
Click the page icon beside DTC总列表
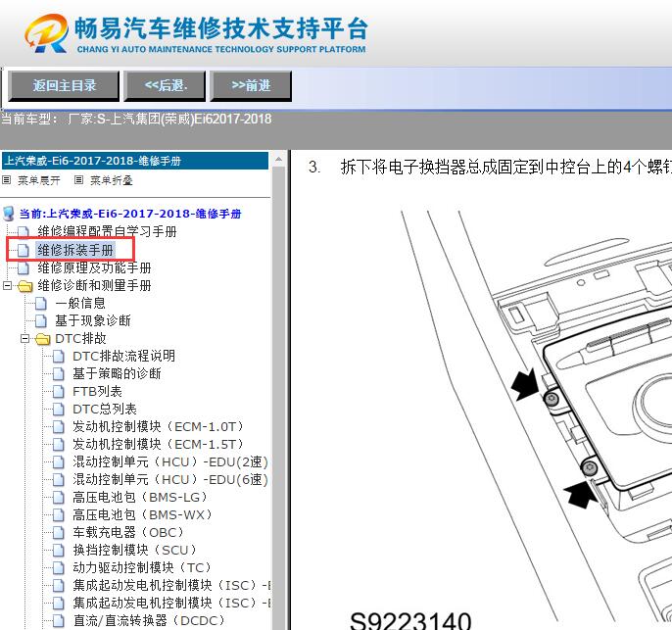pos(59,409)
